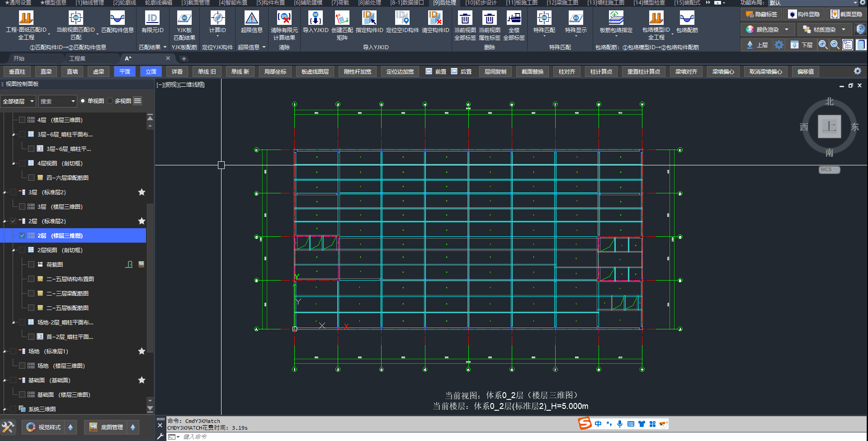The height and width of the screenshot is (441, 868).
Task: Click the 特殊匹配 ribbon icon
Action: pyautogui.click(x=544, y=19)
